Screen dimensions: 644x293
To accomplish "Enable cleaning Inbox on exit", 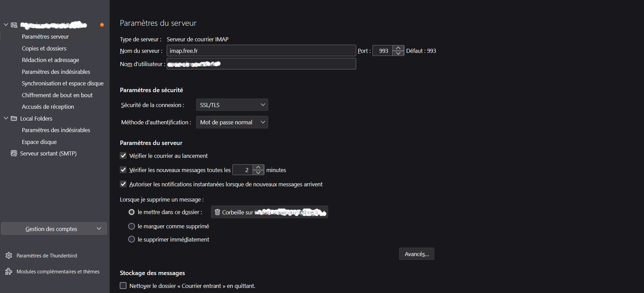I will point(123,286).
